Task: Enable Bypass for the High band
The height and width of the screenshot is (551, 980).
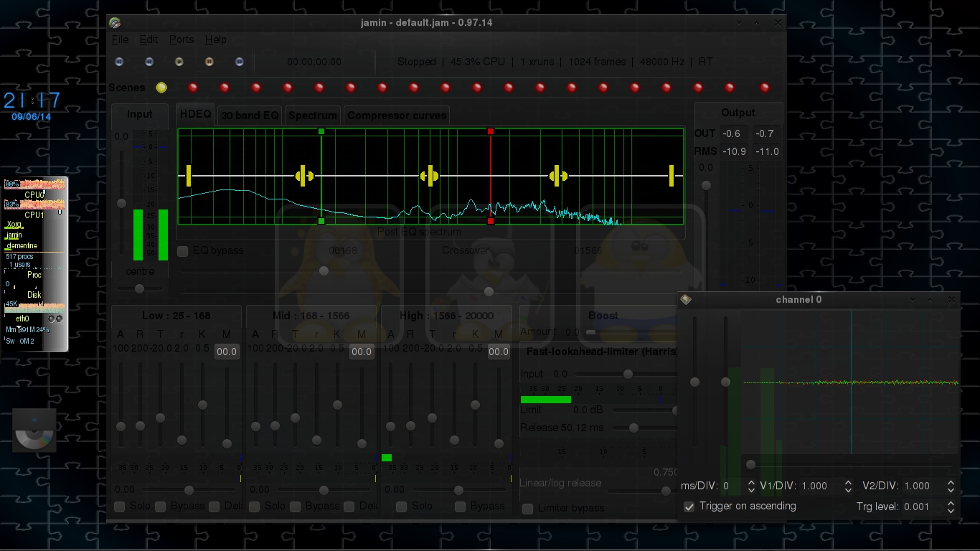Action: (x=461, y=507)
